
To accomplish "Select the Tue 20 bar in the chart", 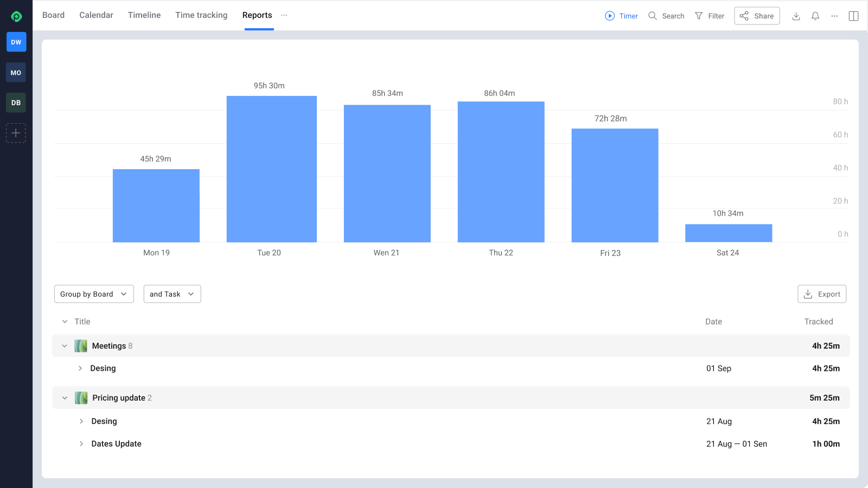I will [x=271, y=168].
